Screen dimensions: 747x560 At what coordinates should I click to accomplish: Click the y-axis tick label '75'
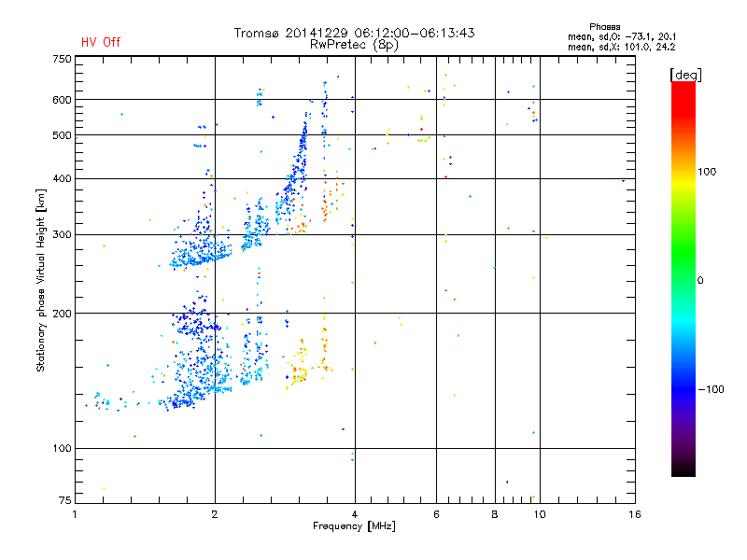pos(65,500)
